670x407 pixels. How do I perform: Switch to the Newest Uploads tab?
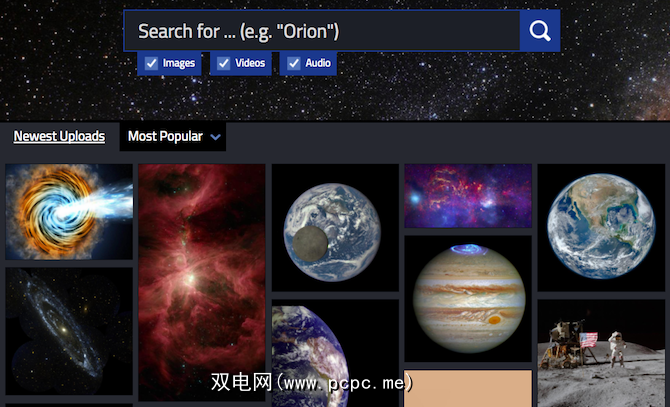59,136
